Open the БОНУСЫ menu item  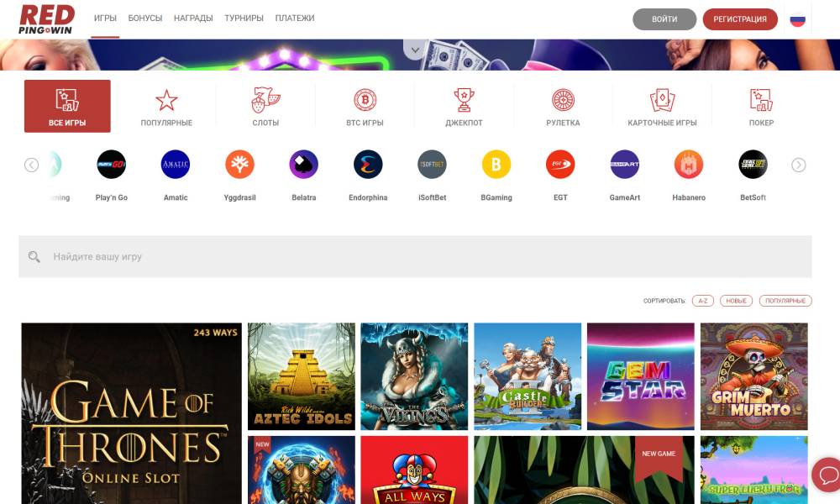click(145, 18)
